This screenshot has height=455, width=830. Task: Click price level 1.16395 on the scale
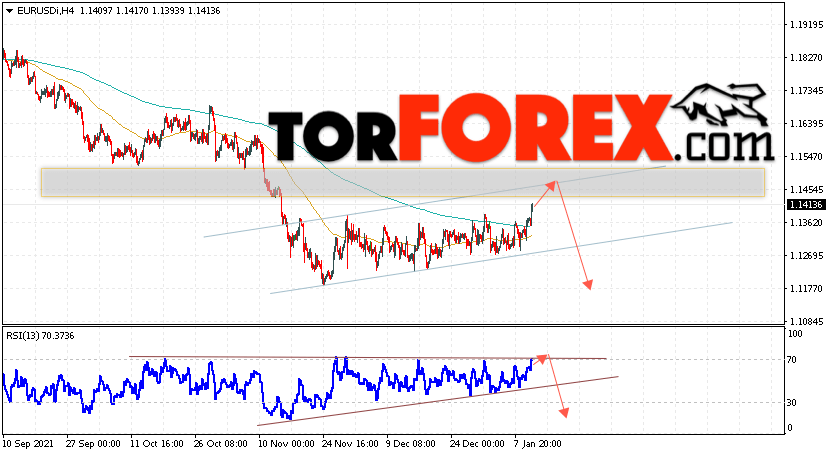(806, 124)
